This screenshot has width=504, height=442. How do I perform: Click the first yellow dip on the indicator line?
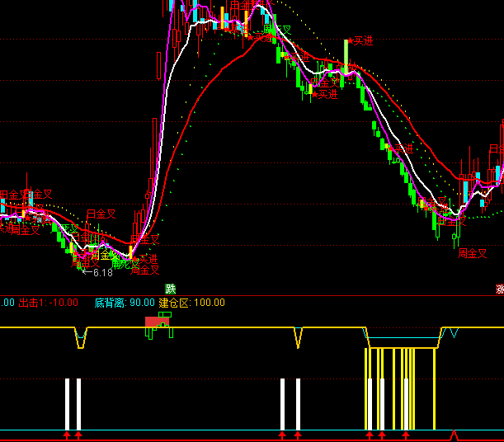click(x=80, y=339)
